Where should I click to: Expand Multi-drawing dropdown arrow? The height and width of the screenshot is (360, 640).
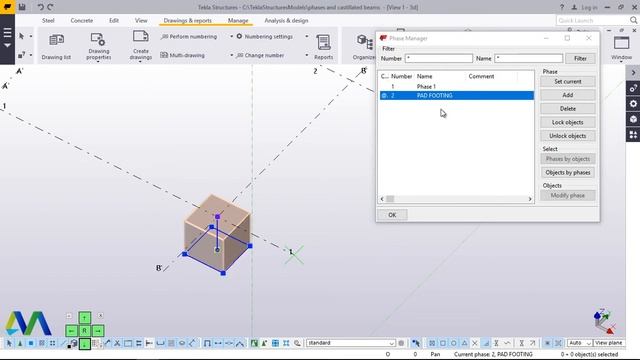[231, 55]
